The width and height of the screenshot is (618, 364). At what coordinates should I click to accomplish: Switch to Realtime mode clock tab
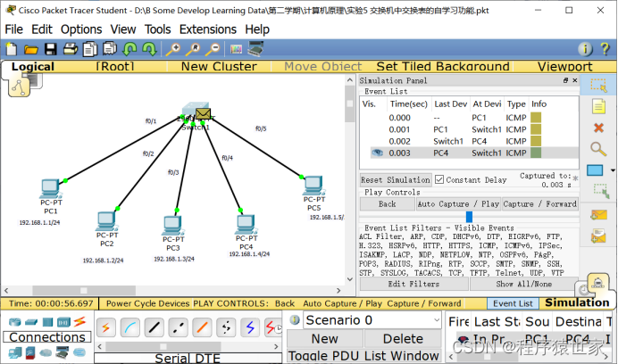(582, 290)
